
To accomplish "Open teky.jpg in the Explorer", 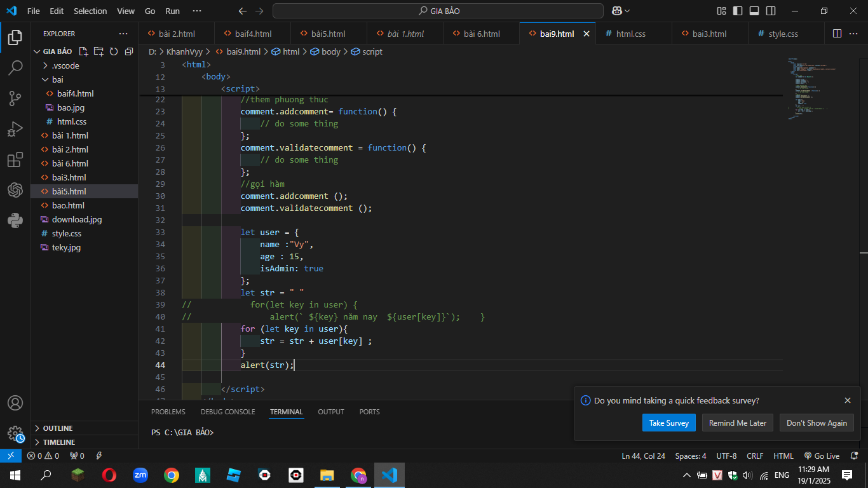I will 84,247.
